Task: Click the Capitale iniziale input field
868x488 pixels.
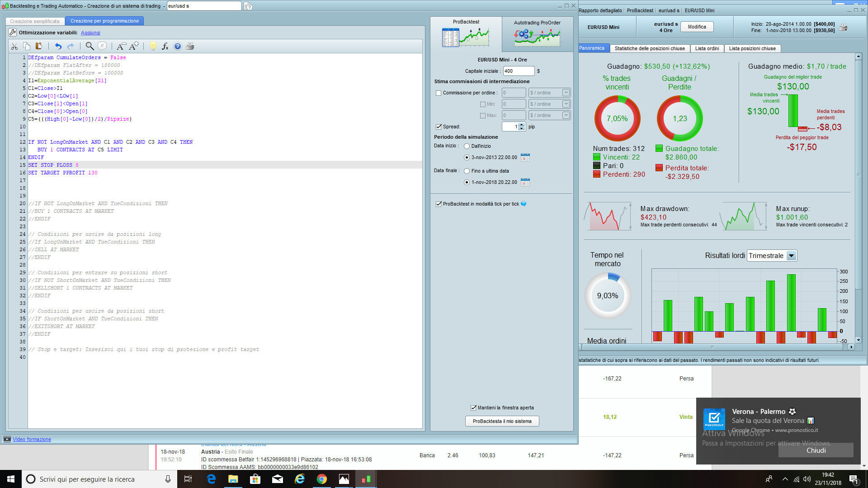Action: tap(518, 71)
